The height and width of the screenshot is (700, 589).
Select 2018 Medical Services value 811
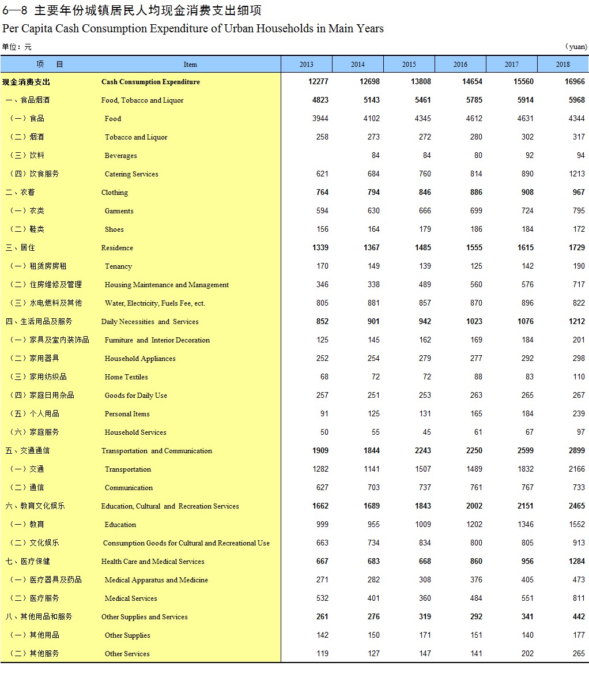click(579, 599)
